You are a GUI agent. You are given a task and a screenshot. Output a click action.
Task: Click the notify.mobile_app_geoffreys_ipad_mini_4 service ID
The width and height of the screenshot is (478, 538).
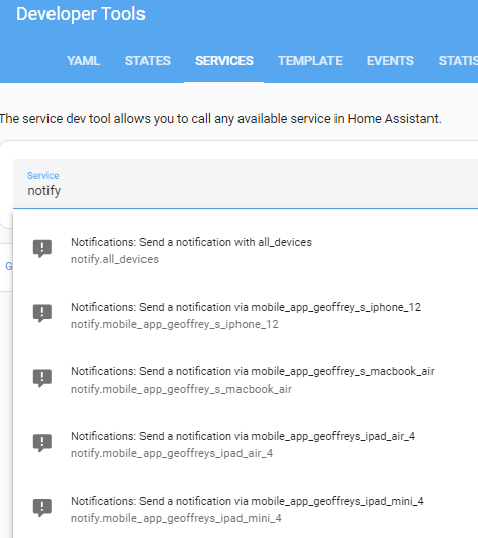click(176, 518)
